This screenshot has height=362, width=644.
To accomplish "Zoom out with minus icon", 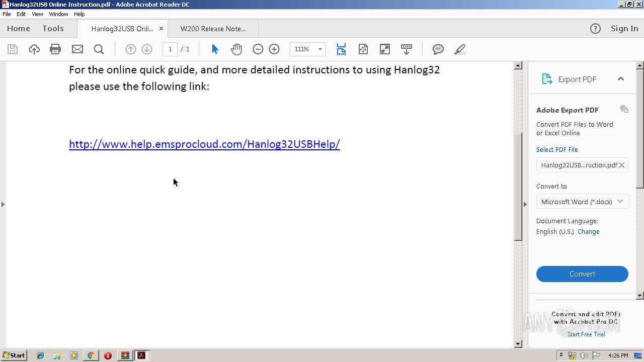I will click(x=258, y=49).
